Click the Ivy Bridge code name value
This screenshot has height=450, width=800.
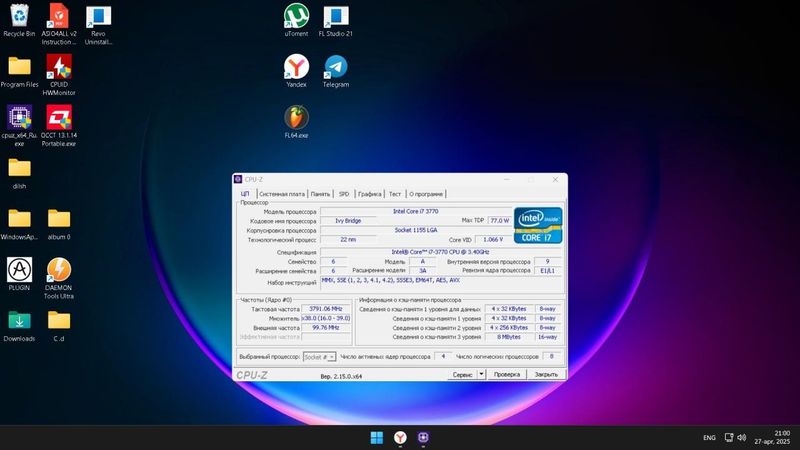[348, 221]
